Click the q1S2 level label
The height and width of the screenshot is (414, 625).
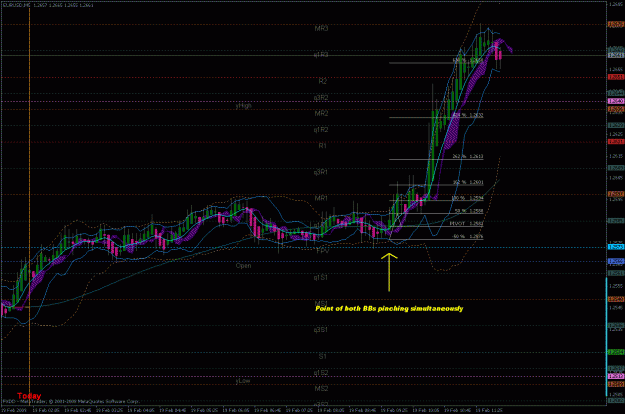[x=321, y=373]
